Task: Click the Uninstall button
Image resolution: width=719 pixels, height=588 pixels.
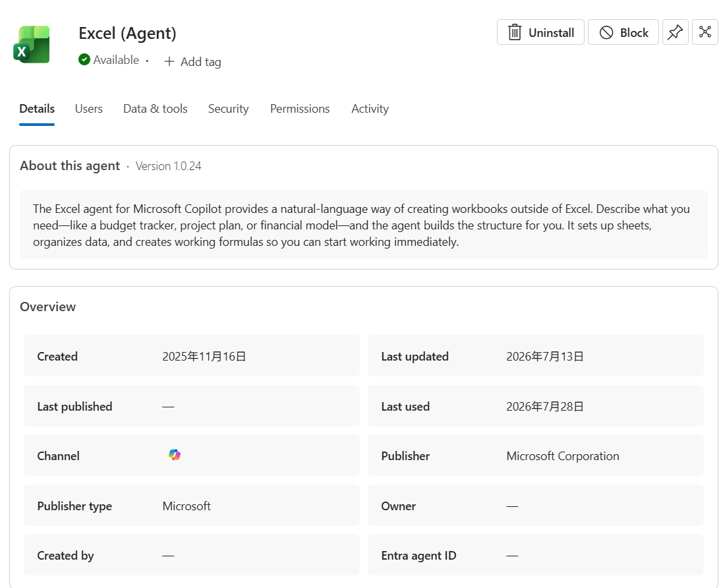Action: pos(540,32)
